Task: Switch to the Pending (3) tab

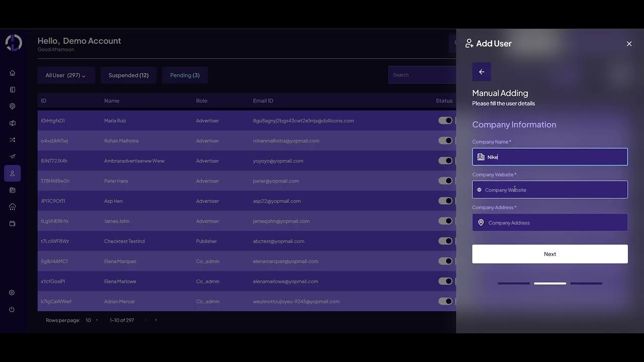Action: pos(185,75)
